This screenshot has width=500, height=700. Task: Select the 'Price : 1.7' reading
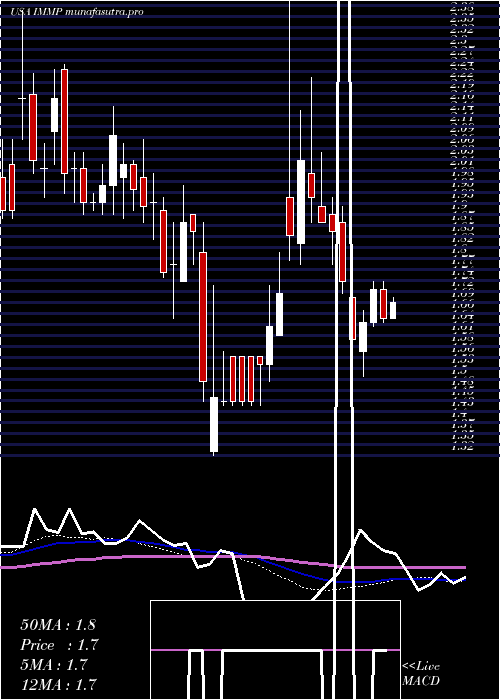[59, 645]
